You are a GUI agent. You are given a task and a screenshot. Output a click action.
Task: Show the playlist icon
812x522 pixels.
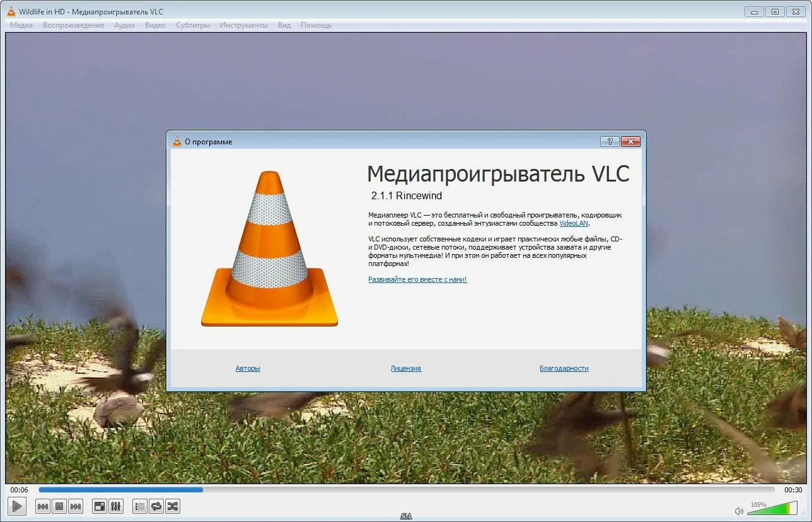(140, 506)
